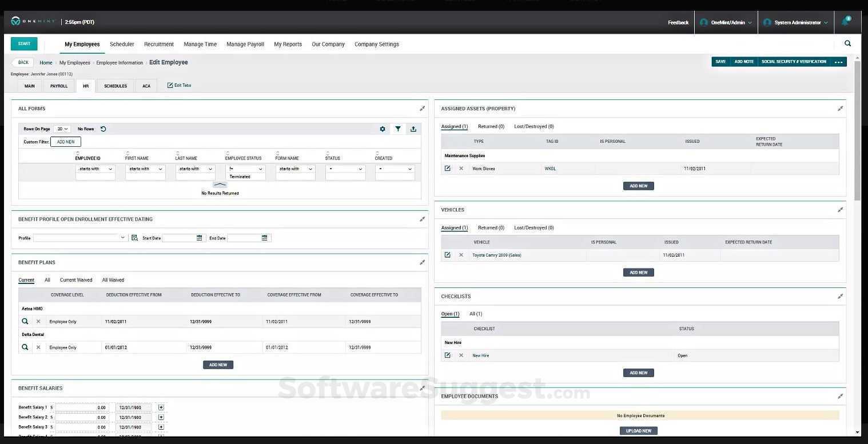Click the Edit Tabs pencil link
This screenshot has width=868, height=444.
[179, 85]
